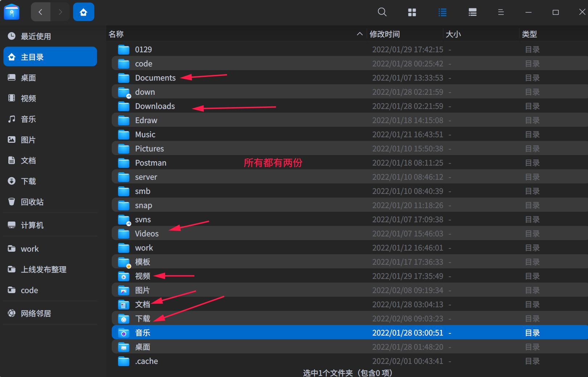Select 主目录 in the sidebar
The height and width of the screenshot is (377, 588).
[x=50, y=57]
